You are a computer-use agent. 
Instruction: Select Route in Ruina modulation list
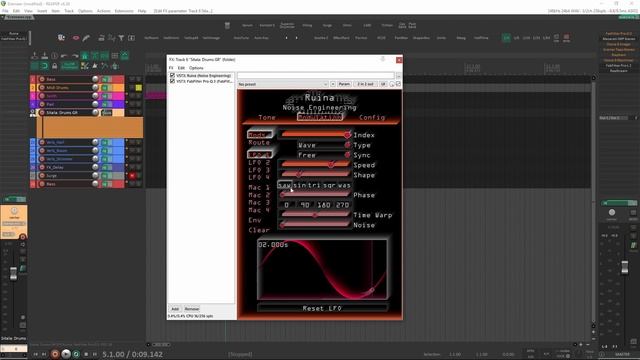tap(259, 143)
